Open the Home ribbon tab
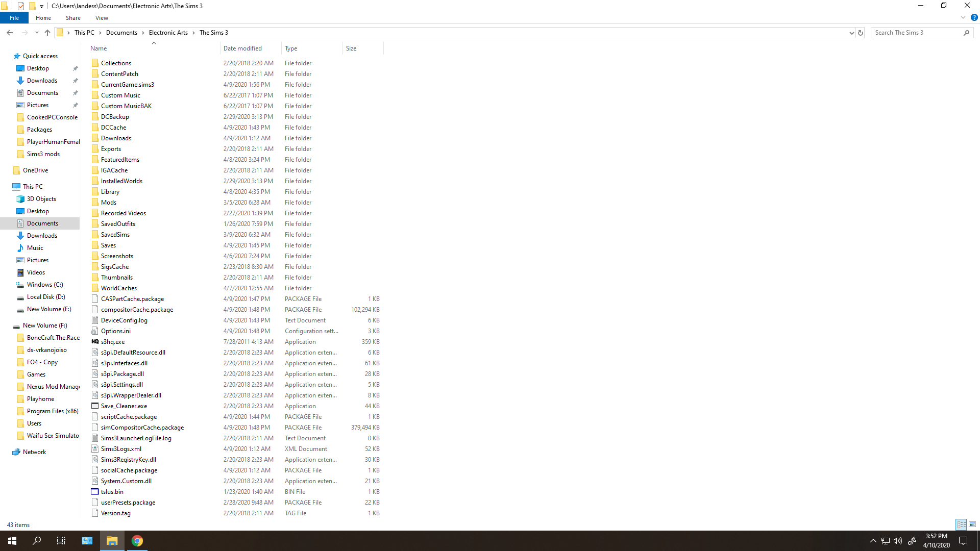Image resolution: width=980 pixels, height=551 pixels. click(x=43, y=18)
